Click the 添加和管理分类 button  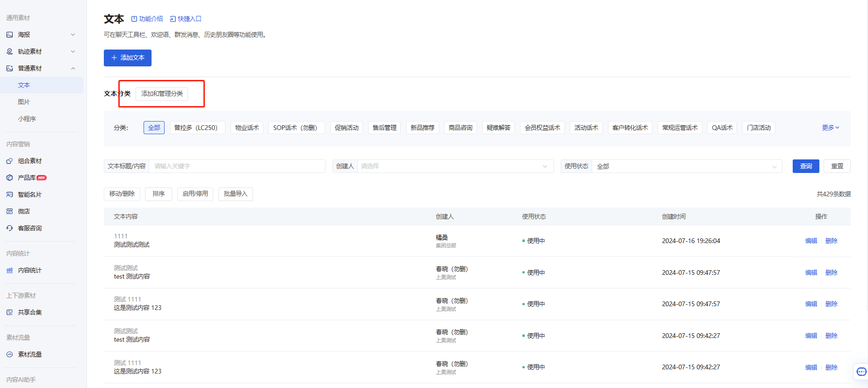[162, 93]
